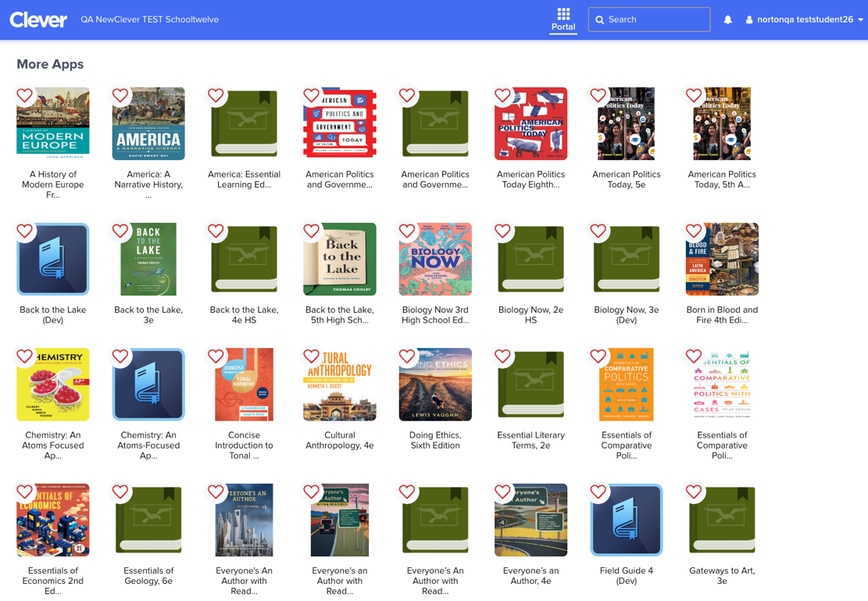
Task: Click the Concise Introduction to Tonal title
Action: (x=244, y=445)
